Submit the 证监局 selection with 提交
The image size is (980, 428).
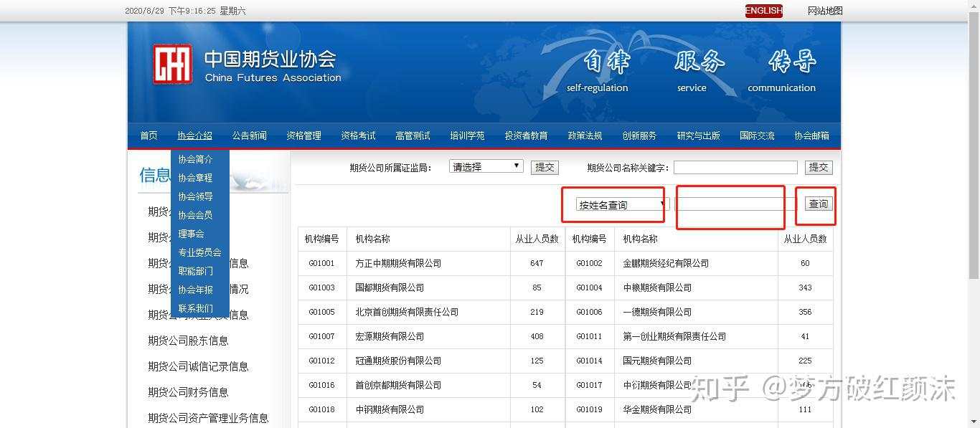point(545,167)
